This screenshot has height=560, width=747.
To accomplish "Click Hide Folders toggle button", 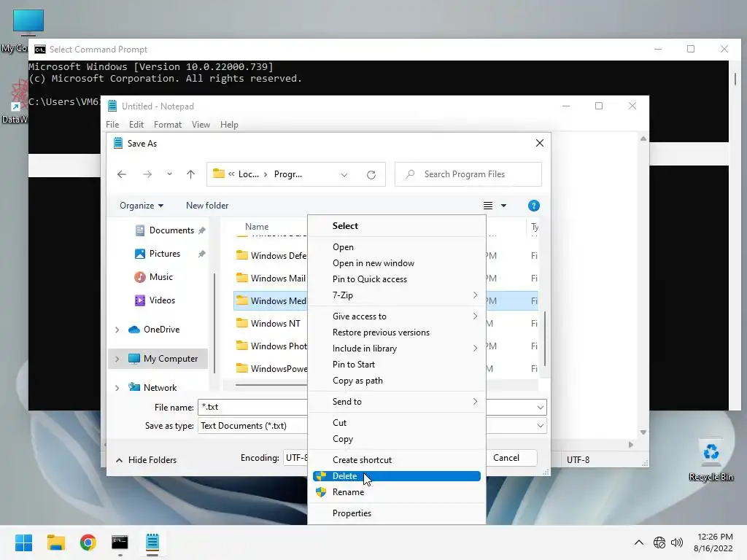I will [146, 460].
